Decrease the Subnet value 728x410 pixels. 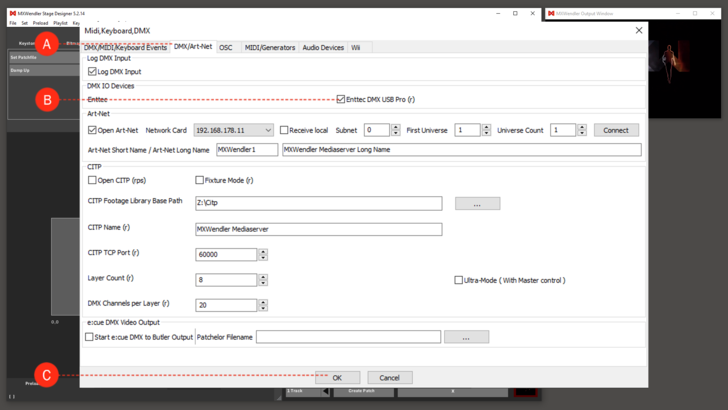pos(396,133)
